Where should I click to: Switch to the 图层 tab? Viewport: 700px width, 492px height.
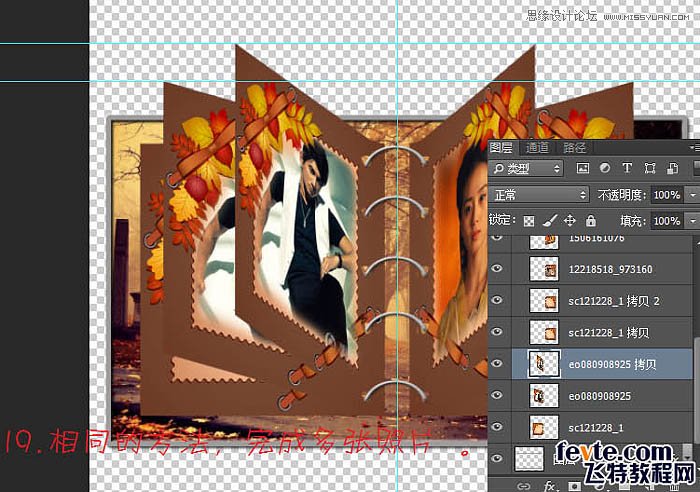tap(501, 147)
